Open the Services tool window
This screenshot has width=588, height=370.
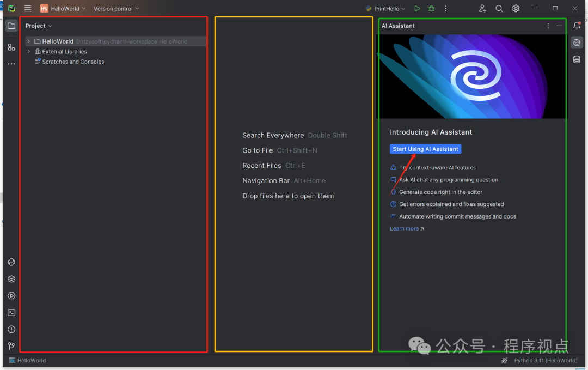click(11, 296)
